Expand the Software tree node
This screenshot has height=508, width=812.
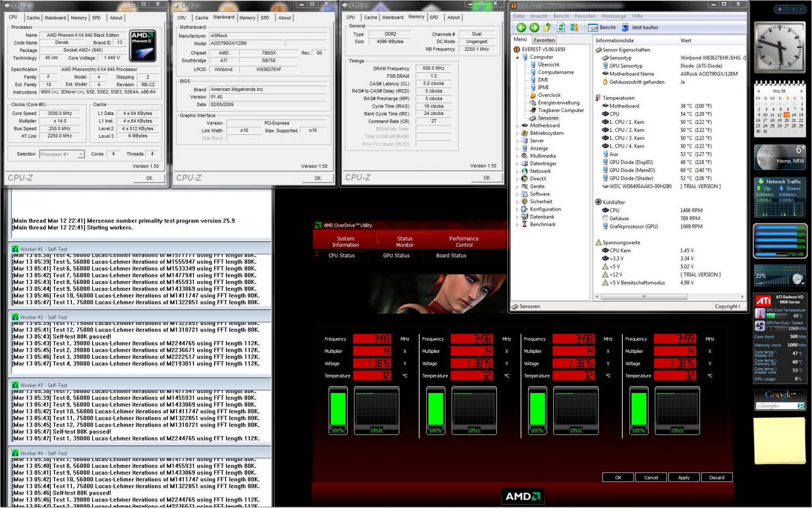pos(517,194)
